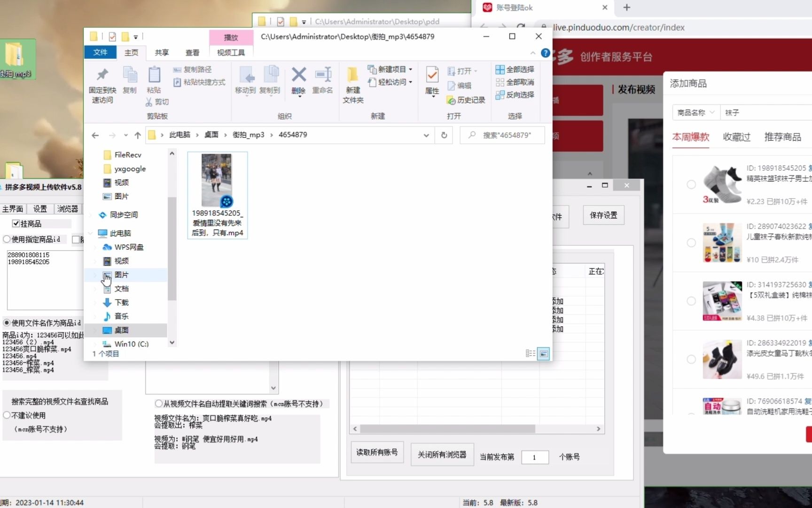Open 浏览器 tab in upload software
This screenshot has height=508, width=812.
point(68,209)
